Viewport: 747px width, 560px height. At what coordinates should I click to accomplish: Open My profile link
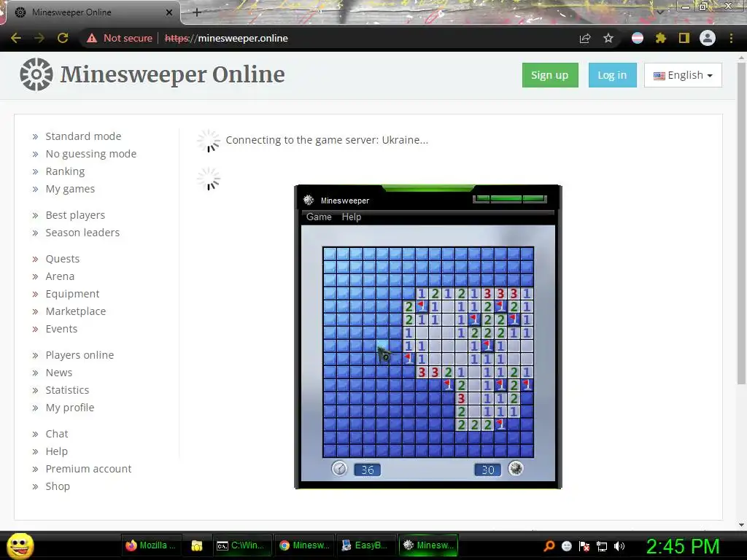point(70,408)
